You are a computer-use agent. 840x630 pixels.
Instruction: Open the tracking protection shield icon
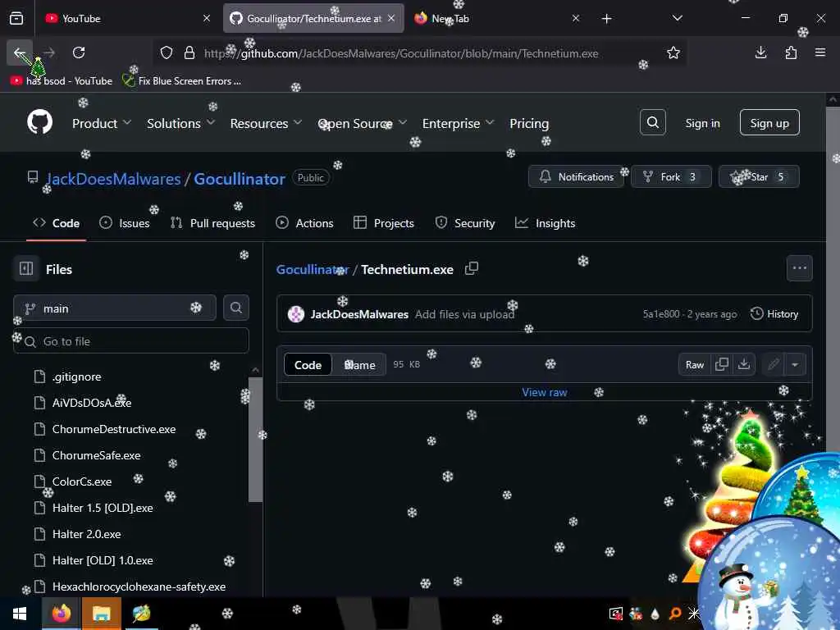(x=167, y=53)
